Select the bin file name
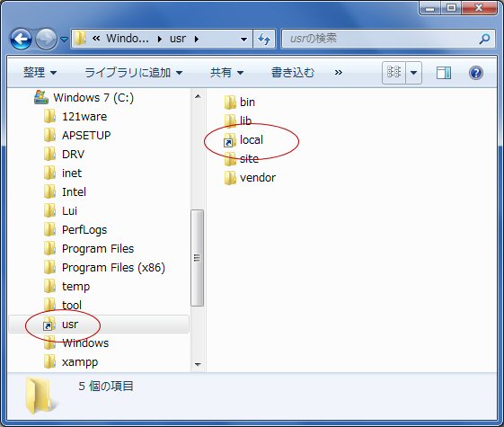The image size is (504, 427). tap(247, 102)
